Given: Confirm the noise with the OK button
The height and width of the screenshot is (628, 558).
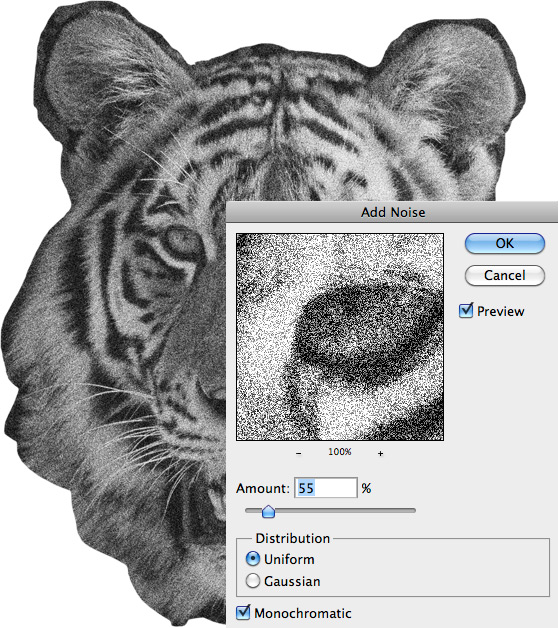Looking at the screenshot, I should click(505, 243).
